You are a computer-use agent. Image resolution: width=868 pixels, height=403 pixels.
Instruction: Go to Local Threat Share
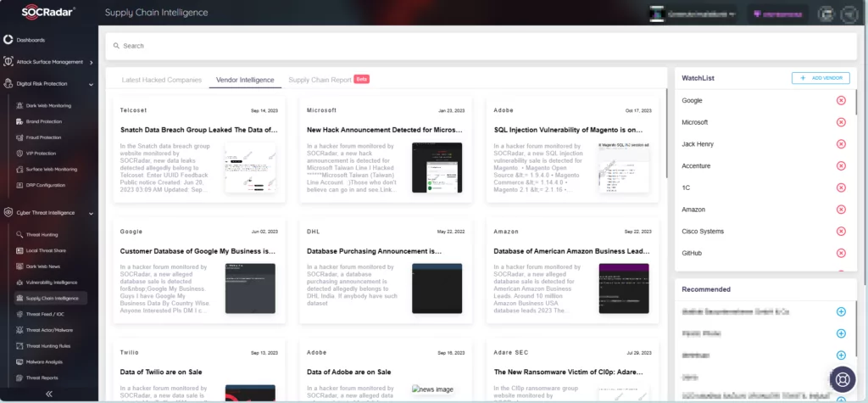46,250
